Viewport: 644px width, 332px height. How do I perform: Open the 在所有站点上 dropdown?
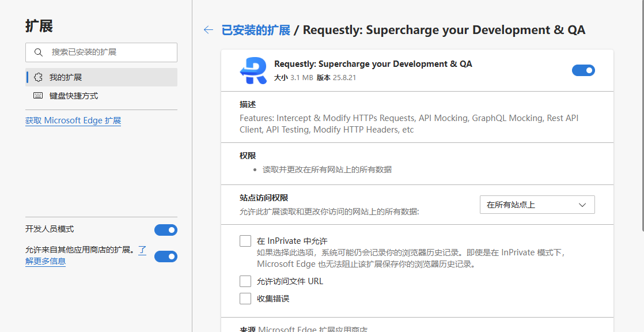537,205
